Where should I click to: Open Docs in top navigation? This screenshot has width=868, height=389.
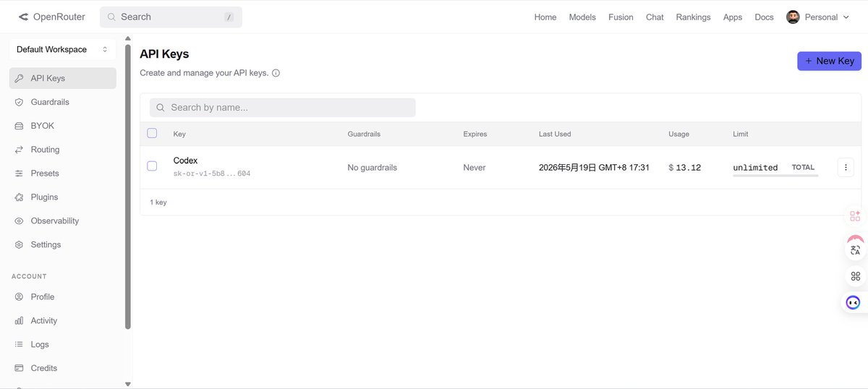764,17
